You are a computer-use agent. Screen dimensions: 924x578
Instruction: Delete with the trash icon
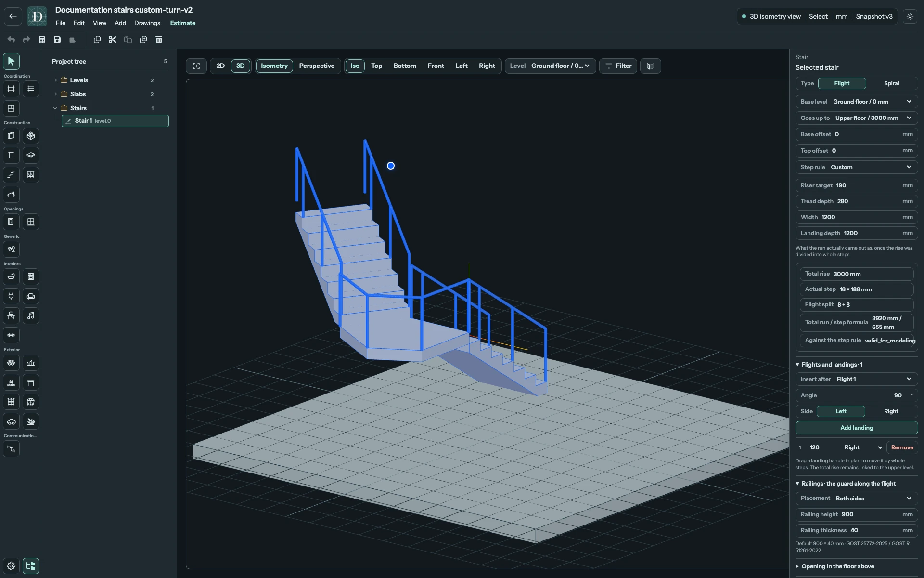point(159,39)
